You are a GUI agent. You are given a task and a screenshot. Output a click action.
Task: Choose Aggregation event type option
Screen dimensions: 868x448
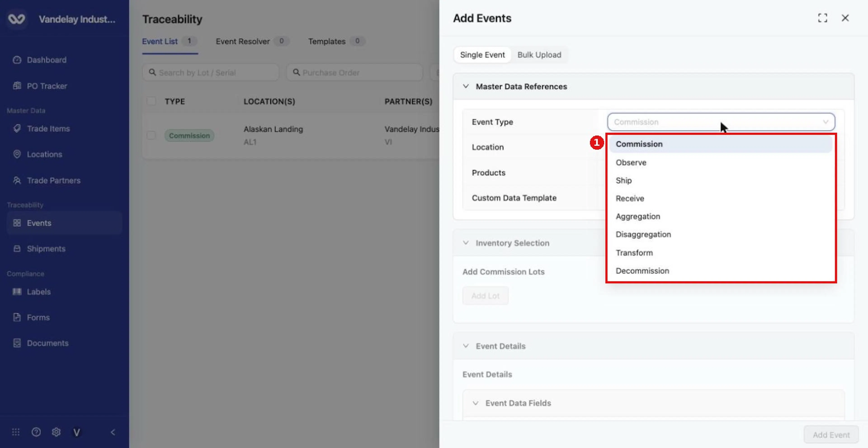tap(721, 216)
